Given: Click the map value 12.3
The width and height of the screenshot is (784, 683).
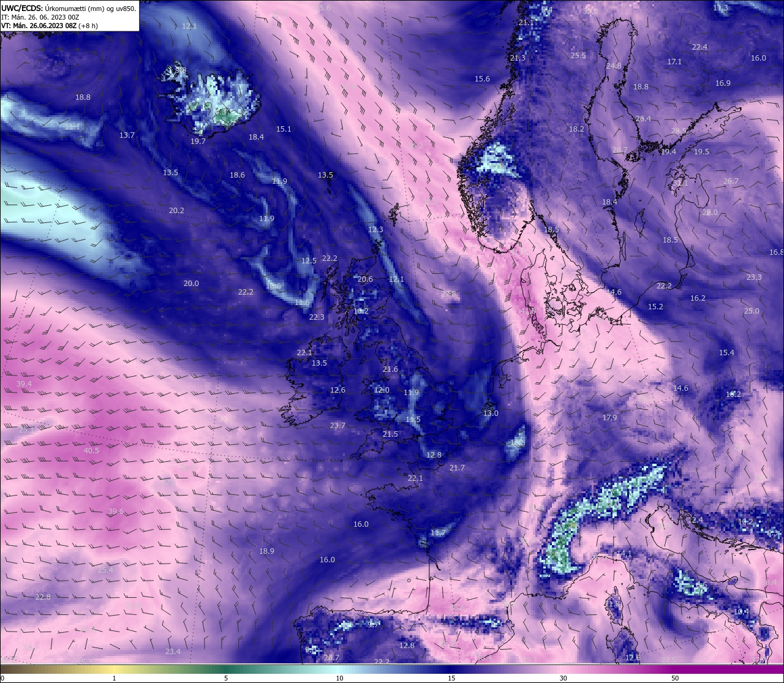Looking at the screenshot, I should tap(375, 230).
